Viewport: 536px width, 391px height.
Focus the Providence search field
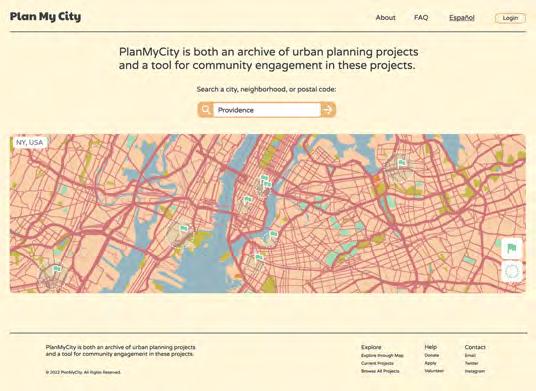pos(267,110)
